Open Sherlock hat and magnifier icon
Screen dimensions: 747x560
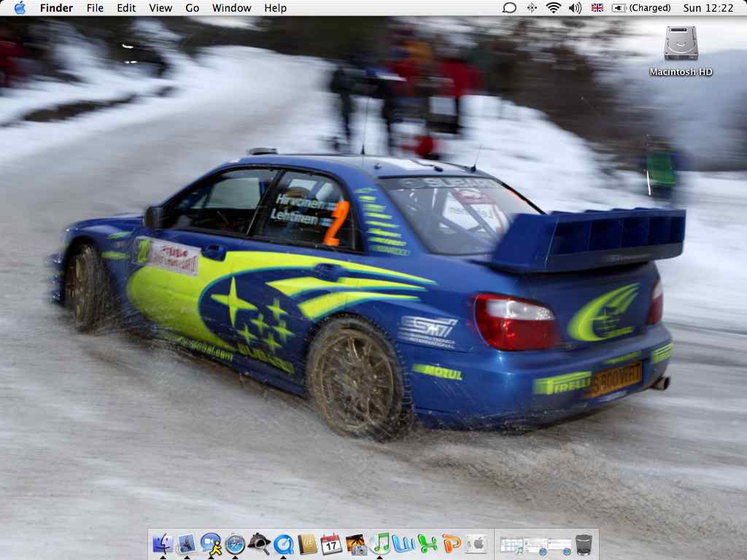point(259,543)
